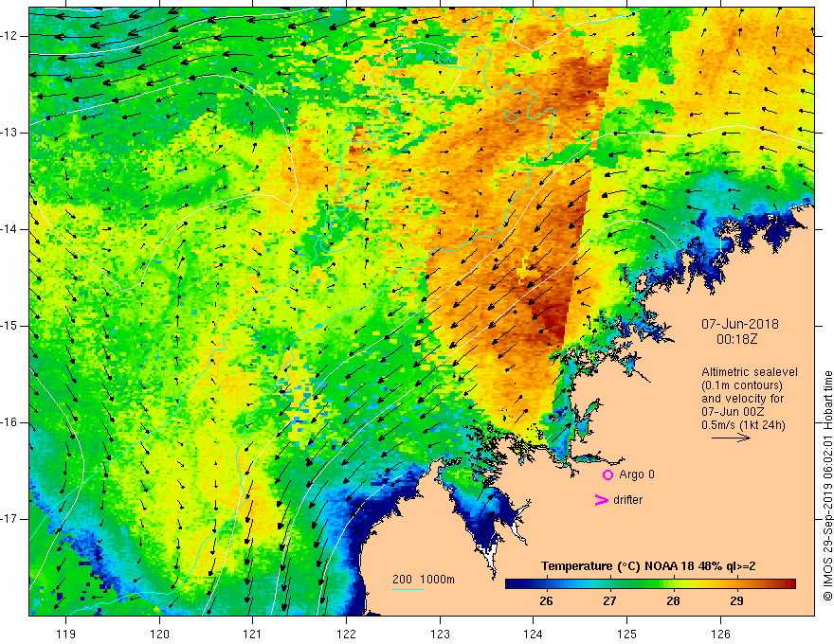Click the color bar tick label 26

pyautogui.click(x=546, y=601)
